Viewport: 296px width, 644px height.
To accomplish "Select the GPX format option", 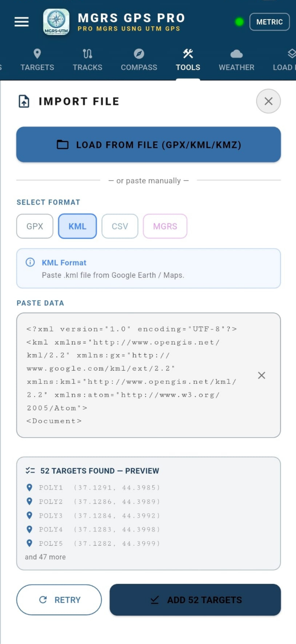I will pyautogui.click(x=35, y=226).
